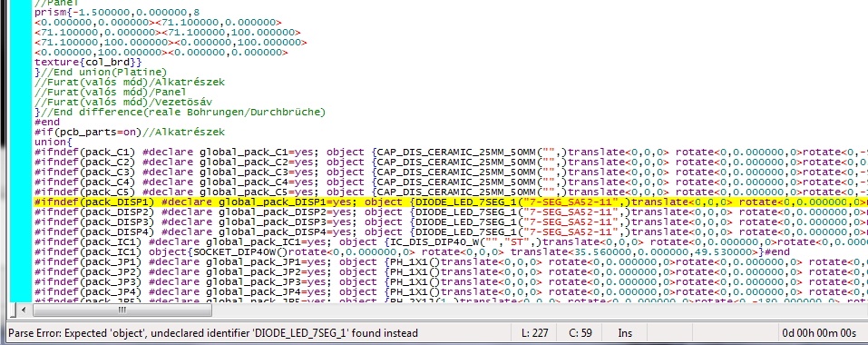Click the horizontal scrollbar thumb
The image size is (868, 345).
[x=122, y=310]
